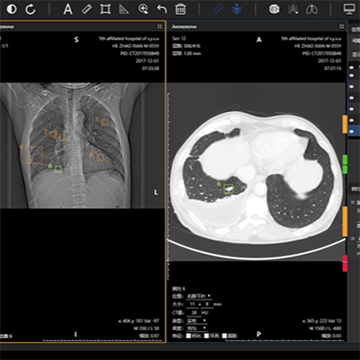This screenshot has width=360, height=360.
Task: Select the contrast invert tool
Action: tap(12, 9)
